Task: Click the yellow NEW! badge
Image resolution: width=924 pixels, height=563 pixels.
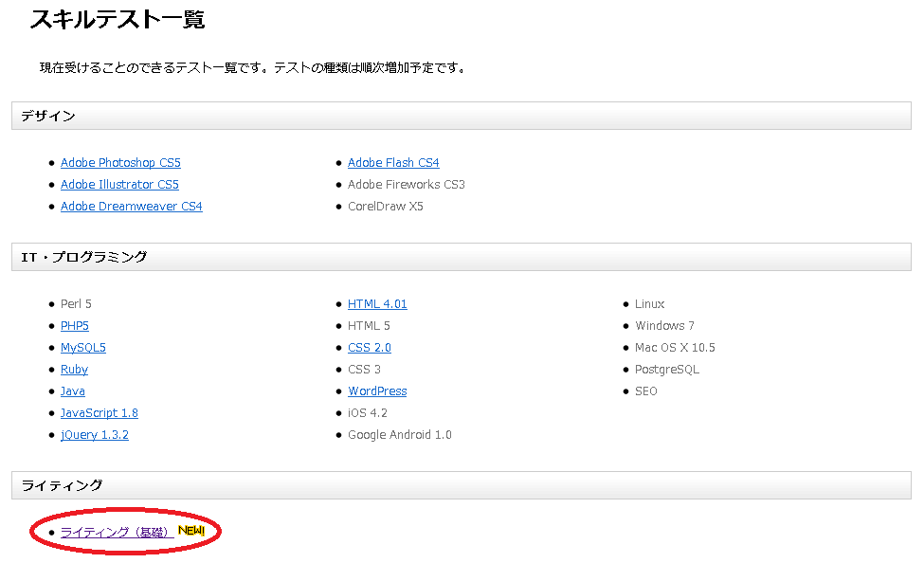Action: pos(190,531)
